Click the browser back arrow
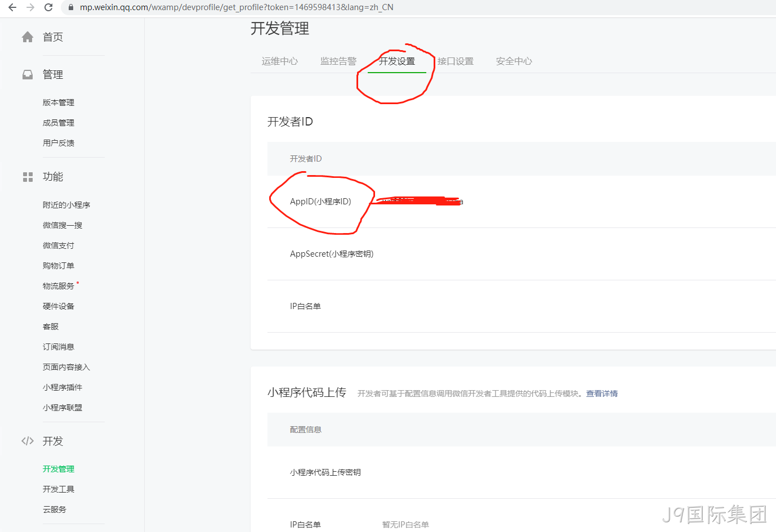 tap(12, 7)
